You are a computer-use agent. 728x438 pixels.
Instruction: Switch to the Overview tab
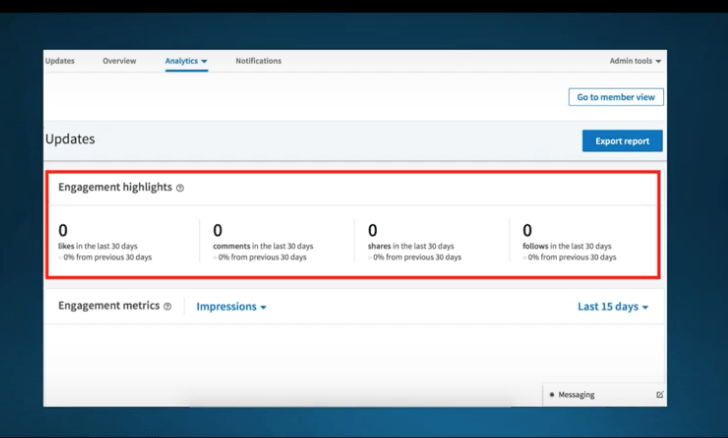point(119,61)
